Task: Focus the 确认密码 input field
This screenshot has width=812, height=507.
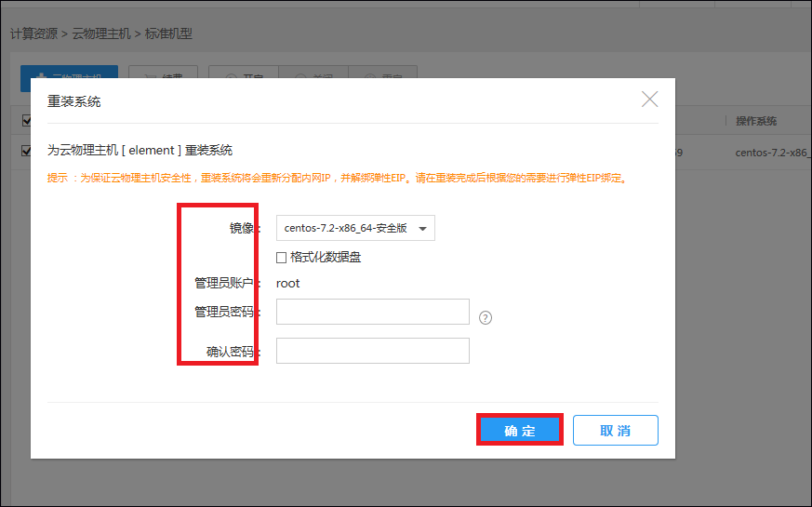Action: click(x=372, y=351)
